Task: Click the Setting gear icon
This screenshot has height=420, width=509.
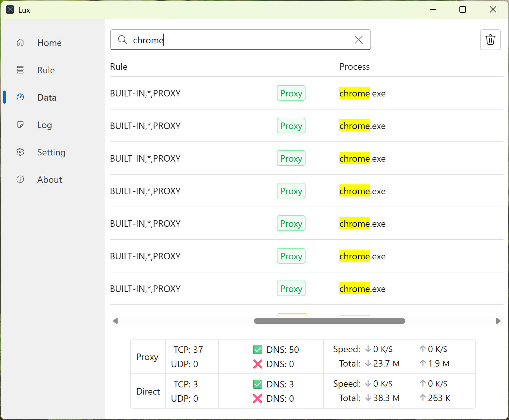Action: 20,152
